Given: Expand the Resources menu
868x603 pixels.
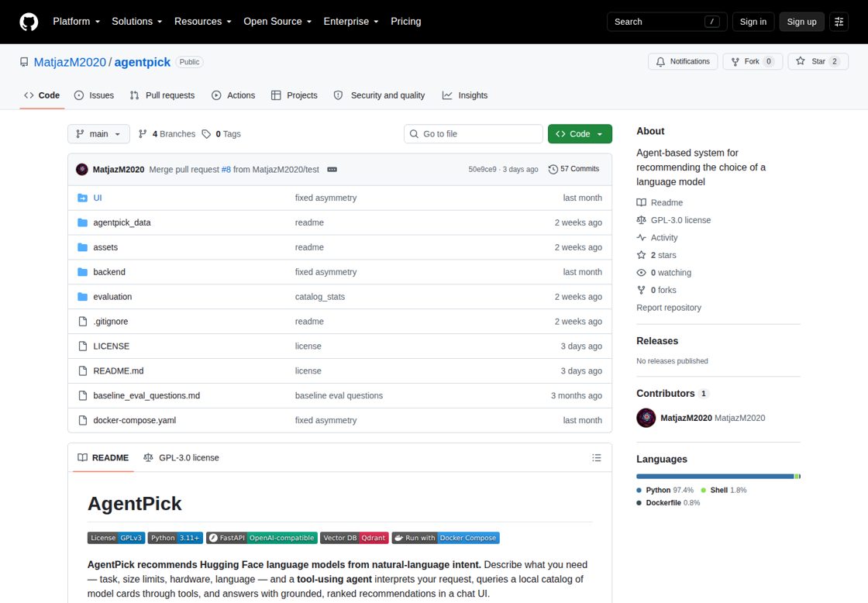Looking at the screenshot, I should coord(202,22).
